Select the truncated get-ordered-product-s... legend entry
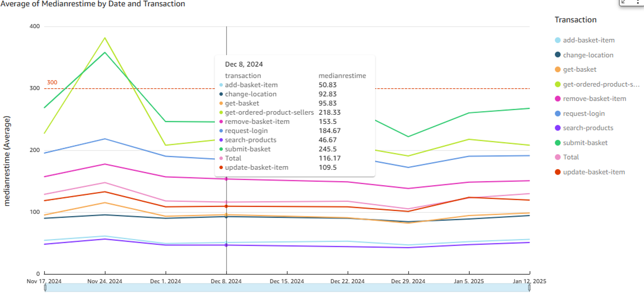This screenshot has width=644, height=293. [x=601, y=84]
